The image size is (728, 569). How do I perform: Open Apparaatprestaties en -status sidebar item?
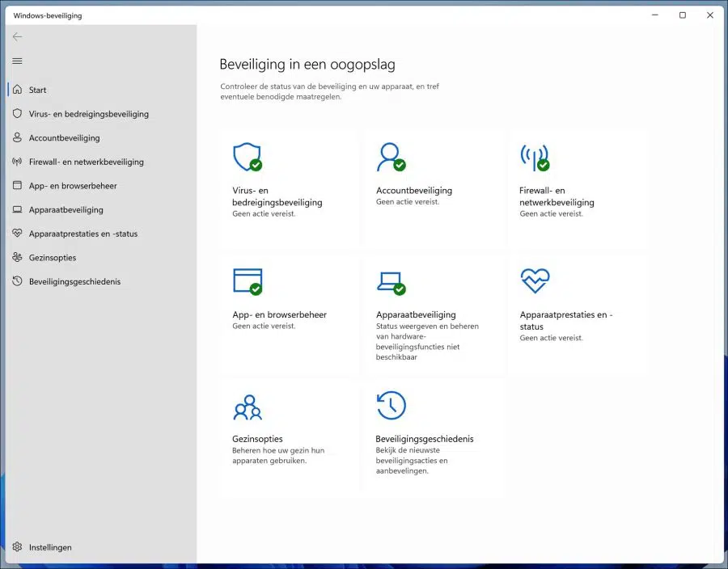(x=102, y=234)
